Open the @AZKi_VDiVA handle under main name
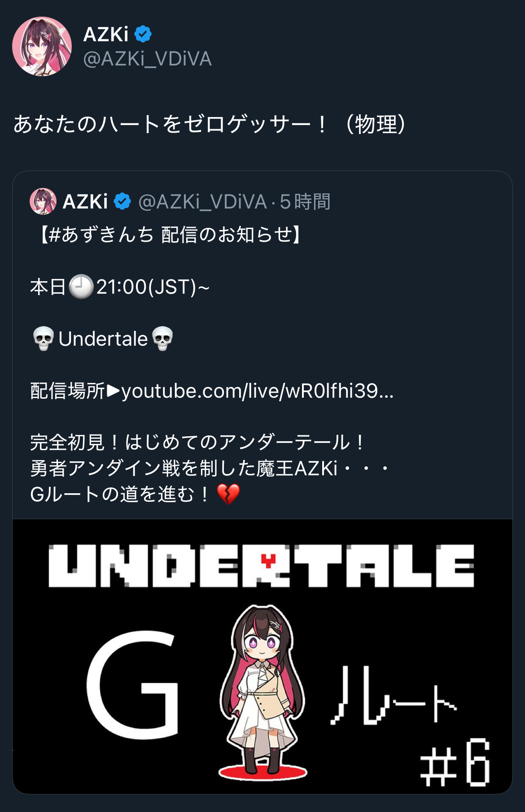The image size is (525, 812). [147, 59]
